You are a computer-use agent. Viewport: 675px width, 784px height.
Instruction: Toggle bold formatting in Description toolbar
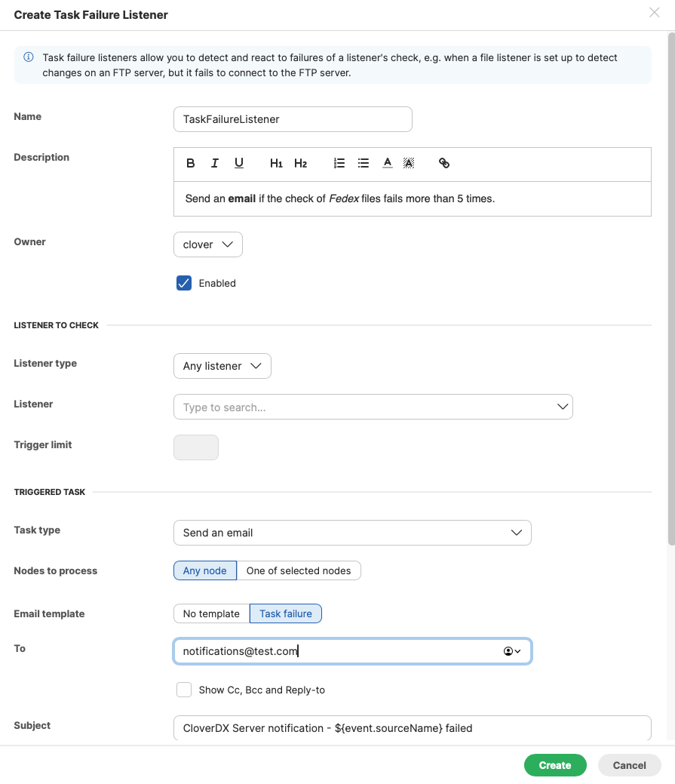[x=191, y=163]
